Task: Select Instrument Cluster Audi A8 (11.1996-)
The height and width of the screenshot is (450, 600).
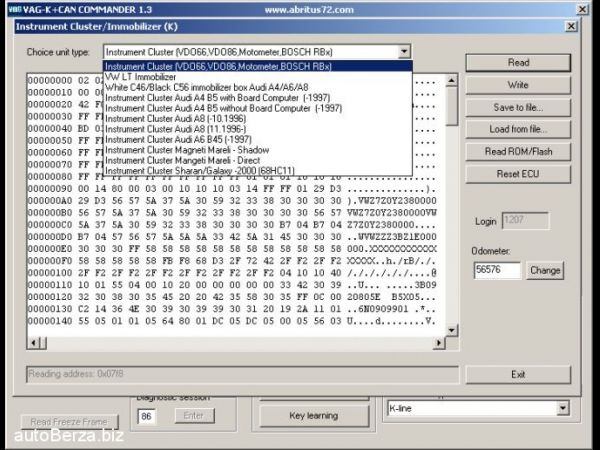Action: pos(258,129)
